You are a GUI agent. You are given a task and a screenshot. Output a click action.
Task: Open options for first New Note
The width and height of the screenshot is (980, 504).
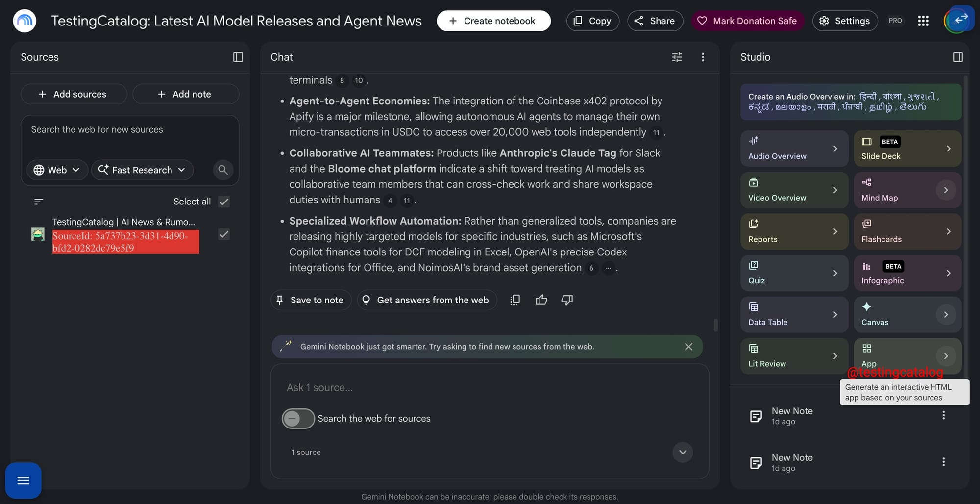coord(943,415)
